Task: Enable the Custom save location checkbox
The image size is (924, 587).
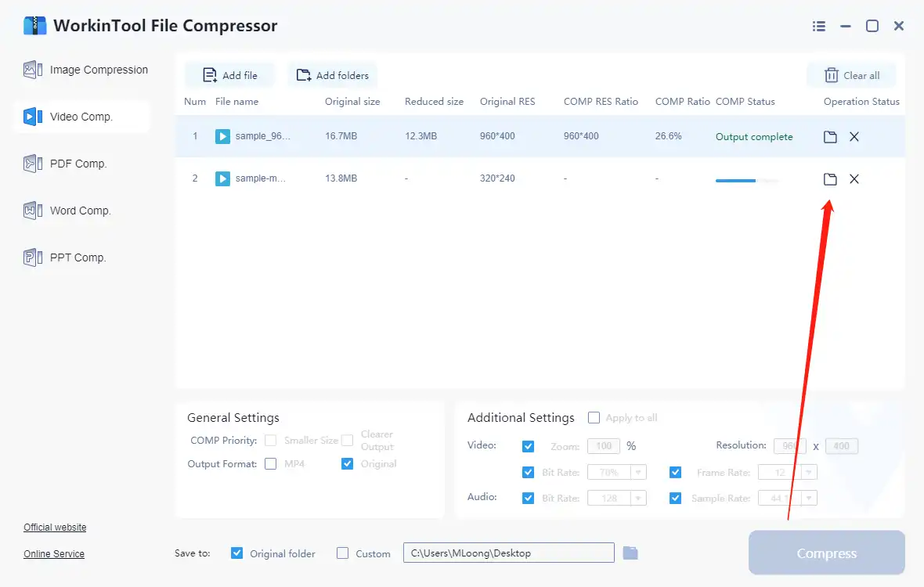Action: [x=342, y=553]
